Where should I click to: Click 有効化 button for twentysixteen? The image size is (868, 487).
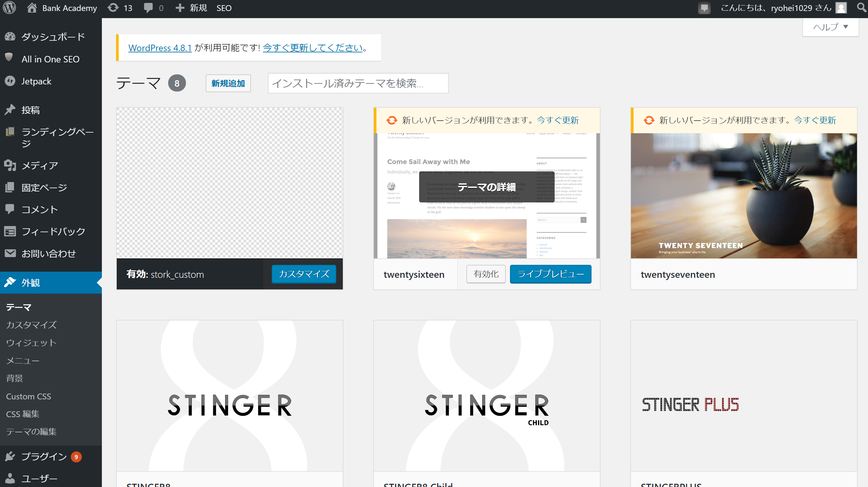click(486, 274)
